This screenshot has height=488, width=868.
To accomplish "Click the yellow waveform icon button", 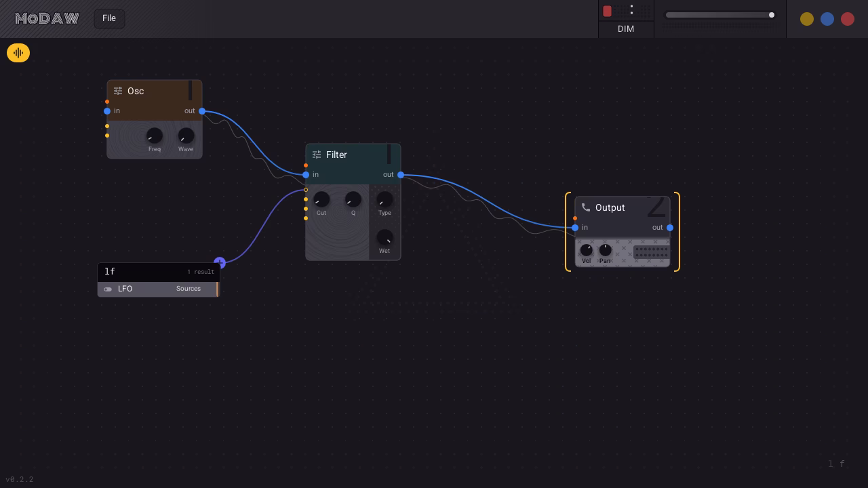I will pyautogui.click(x=18, y=53).
